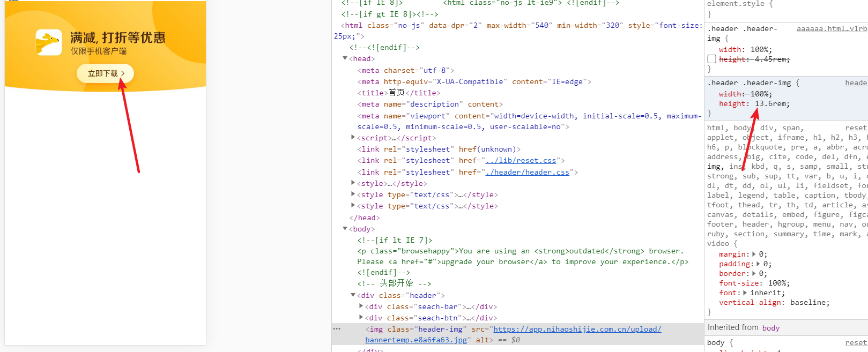Expand the plain <style> node
The height and width of the screenshot is (352, 868).
click(x=353, y=183)
